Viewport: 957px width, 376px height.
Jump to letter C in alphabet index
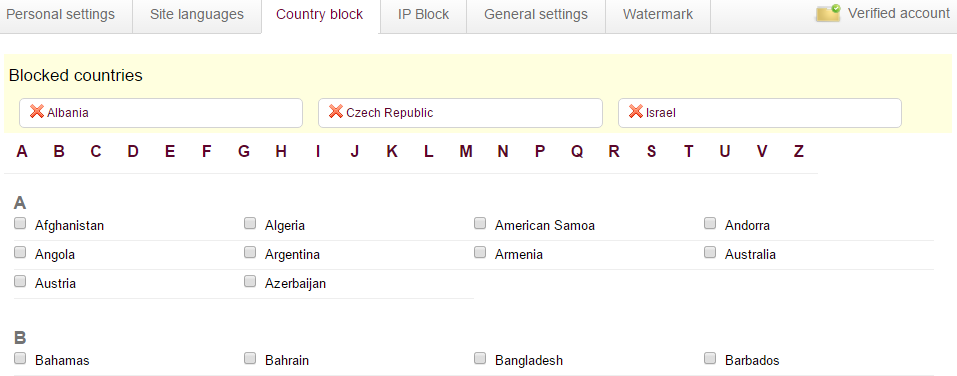(x=96, y=151)
